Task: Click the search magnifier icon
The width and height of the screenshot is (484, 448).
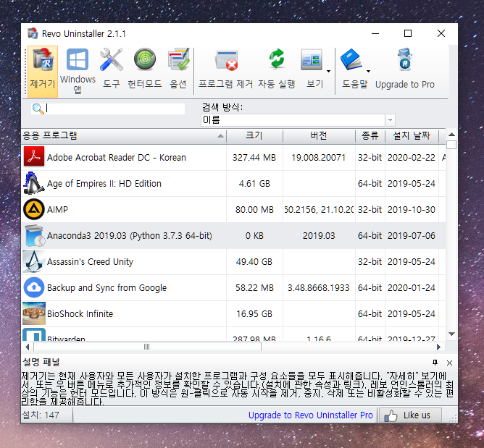Action: [38, 109]
